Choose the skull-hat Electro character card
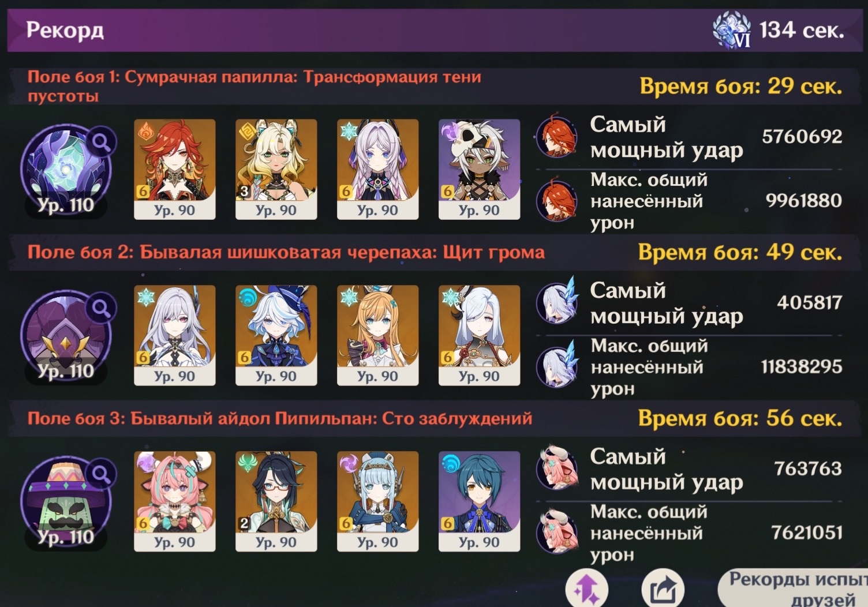The height and width of the screenshot is (607, 868). (x=480, y=170)
